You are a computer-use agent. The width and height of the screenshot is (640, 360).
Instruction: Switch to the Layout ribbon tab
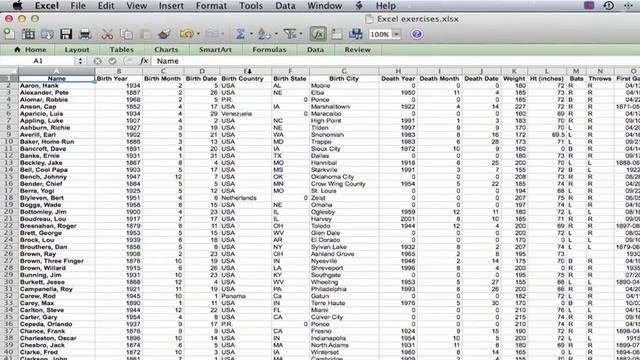77,49
